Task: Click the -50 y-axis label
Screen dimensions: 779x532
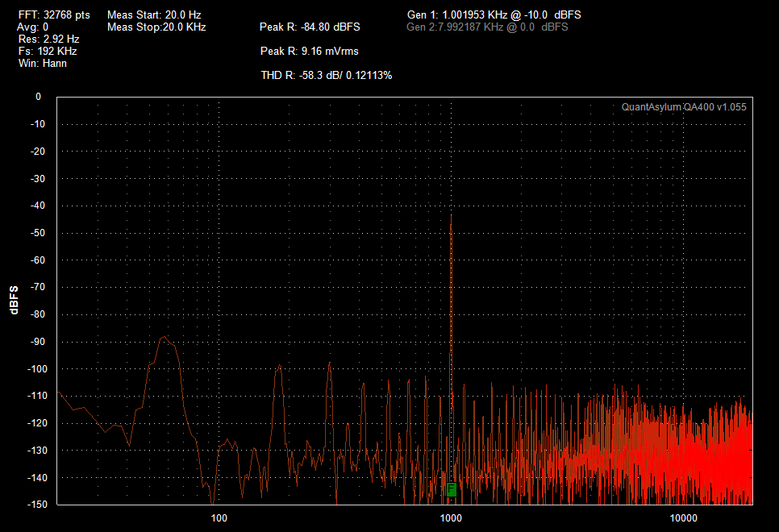Action: [38, 232]
